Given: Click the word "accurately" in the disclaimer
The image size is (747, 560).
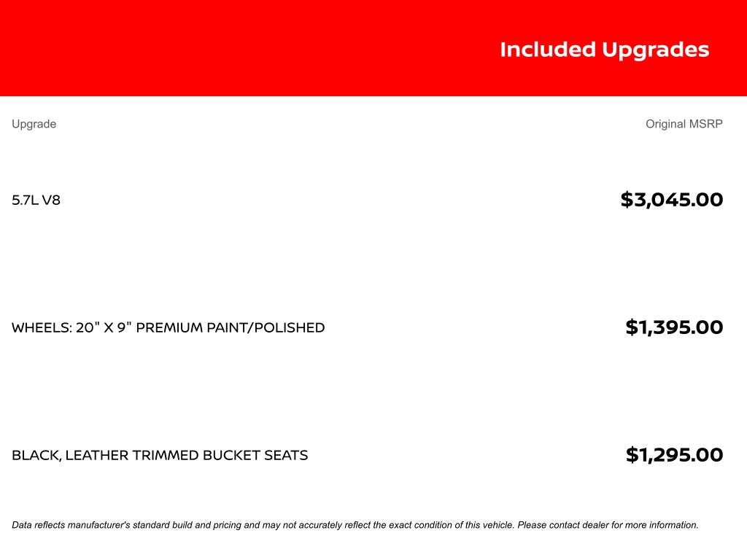Looking at the screenshot, I should pyautogui.click(x=345, y=525).
